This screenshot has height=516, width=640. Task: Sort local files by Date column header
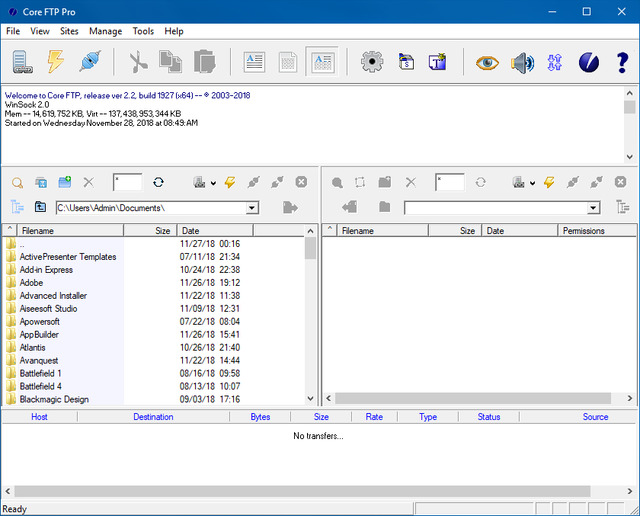click(240, 231)
